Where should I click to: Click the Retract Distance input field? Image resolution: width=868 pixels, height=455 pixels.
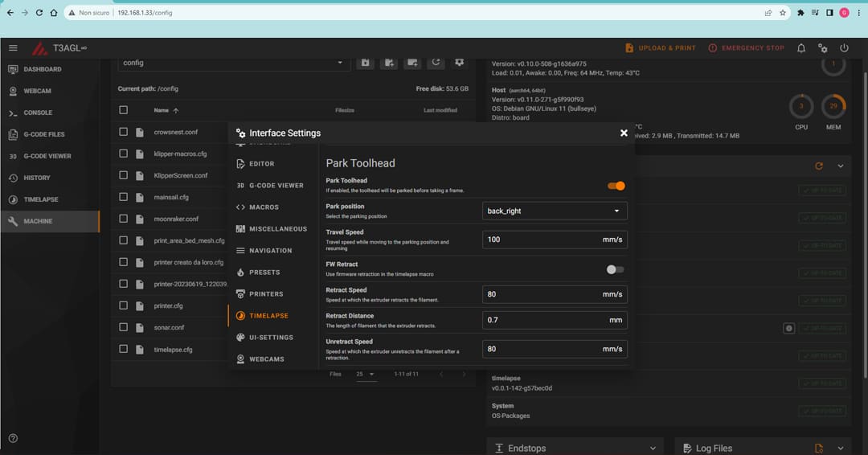555,320
